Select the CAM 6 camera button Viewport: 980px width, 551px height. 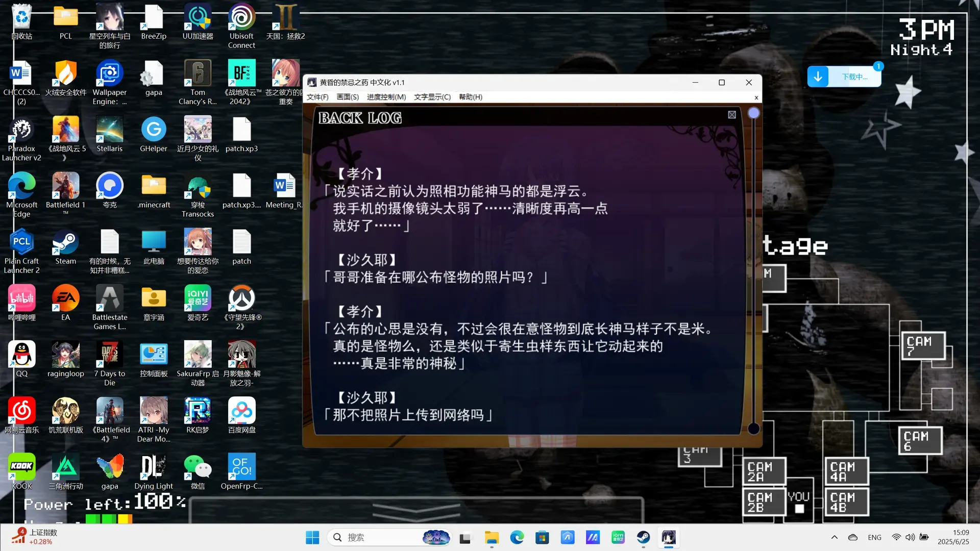pos(920,441)
